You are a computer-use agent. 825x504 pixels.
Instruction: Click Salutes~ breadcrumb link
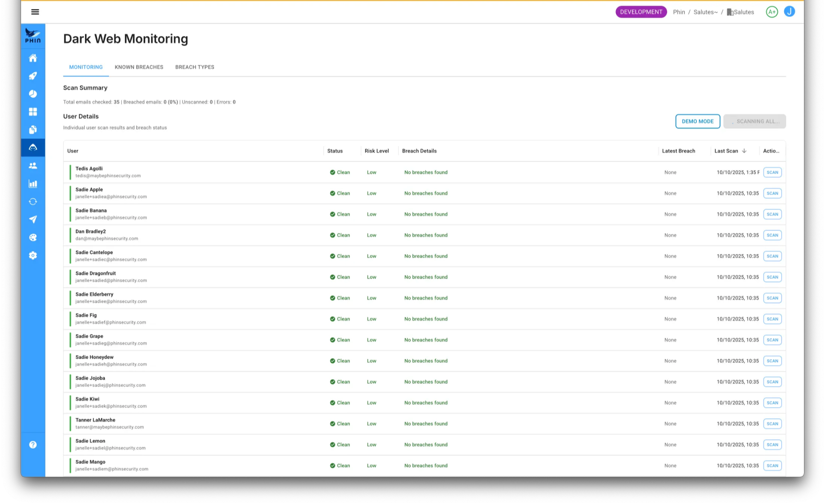pos(705,12)
